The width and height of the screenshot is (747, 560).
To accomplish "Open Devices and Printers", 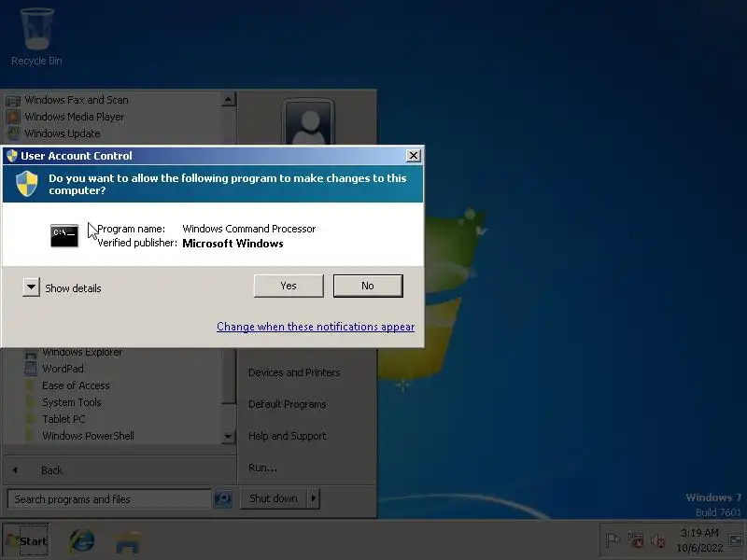I will coord(294,372).
